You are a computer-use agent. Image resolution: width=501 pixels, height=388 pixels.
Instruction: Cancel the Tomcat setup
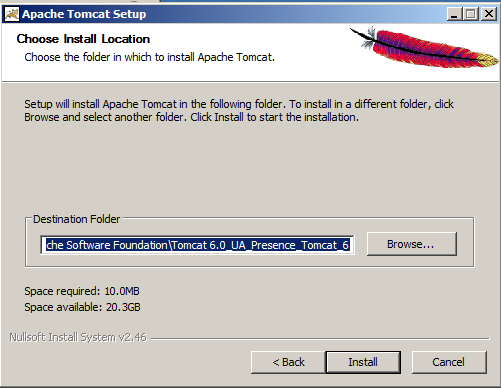coord(449,362)
